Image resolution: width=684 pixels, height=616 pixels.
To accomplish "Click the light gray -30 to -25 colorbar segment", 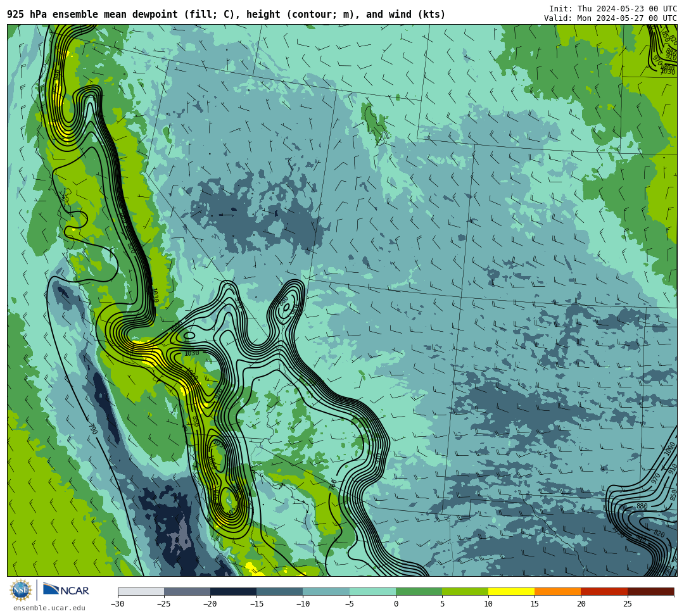I will 141,591.
